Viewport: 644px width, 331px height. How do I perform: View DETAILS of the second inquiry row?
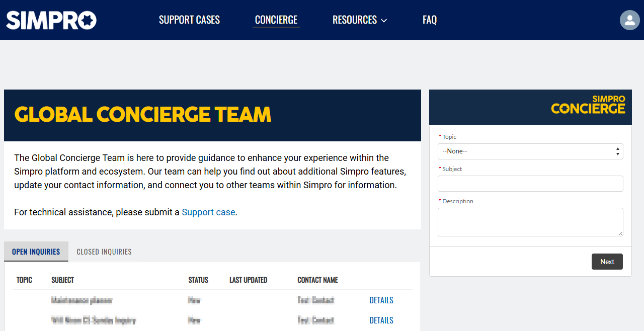381,320
